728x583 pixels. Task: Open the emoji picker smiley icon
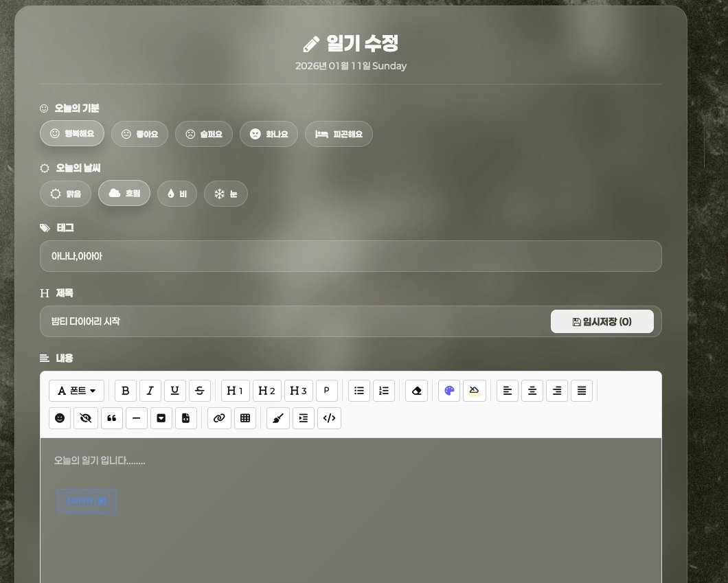point(60,418)
